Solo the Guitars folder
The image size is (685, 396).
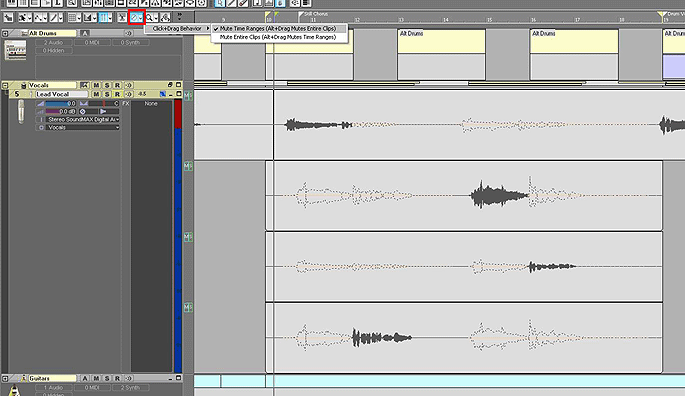pos(107,379)
